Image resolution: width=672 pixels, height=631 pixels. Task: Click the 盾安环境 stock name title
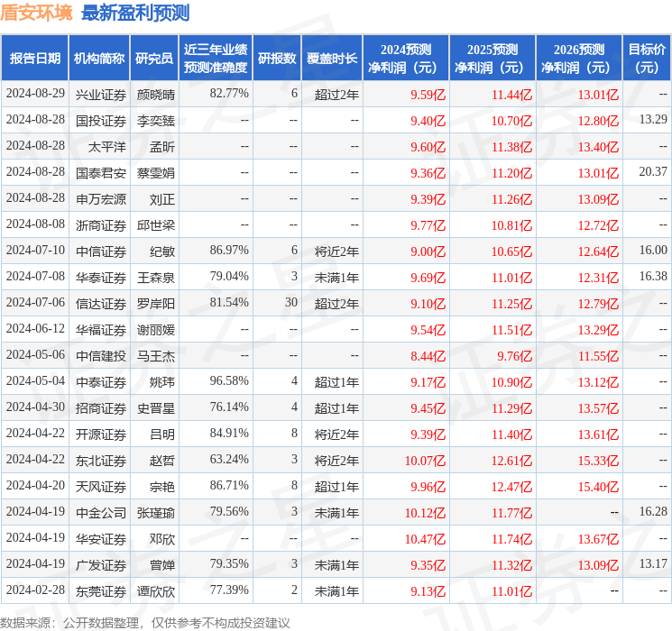37,13
